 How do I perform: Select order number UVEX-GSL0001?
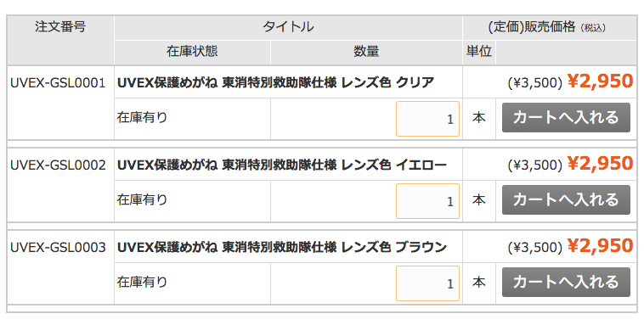[x=58, y=83]
